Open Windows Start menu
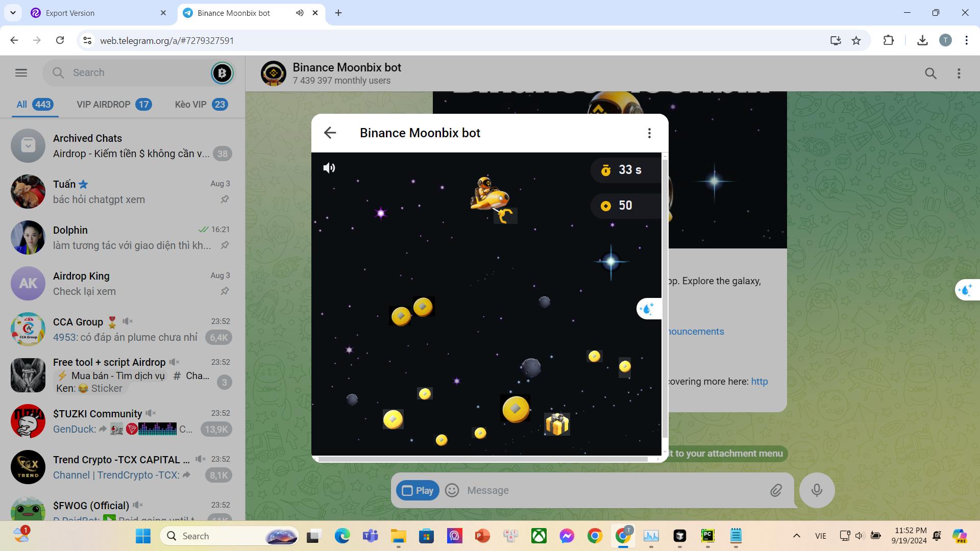The image size is (980, 551). (x=143, y=536)
